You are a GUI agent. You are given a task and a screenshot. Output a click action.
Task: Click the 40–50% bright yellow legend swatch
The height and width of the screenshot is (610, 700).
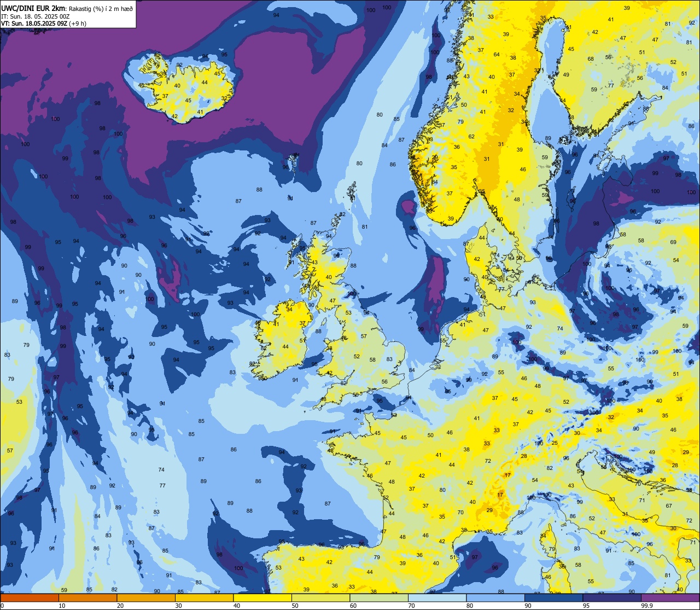click(262, 597)
